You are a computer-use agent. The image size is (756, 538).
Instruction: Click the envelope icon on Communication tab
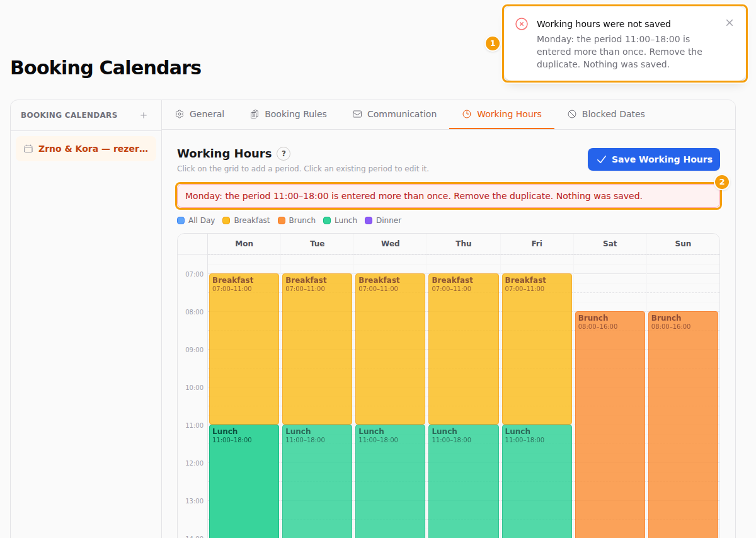[x=357, y=114]
